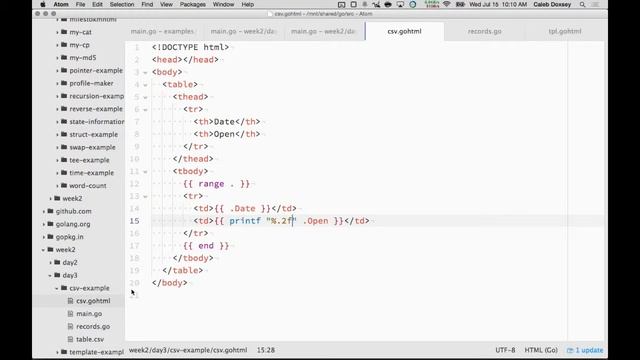Expand the day2 folder arrow
Screen dimensions: 640x360
tap(51, 262)
